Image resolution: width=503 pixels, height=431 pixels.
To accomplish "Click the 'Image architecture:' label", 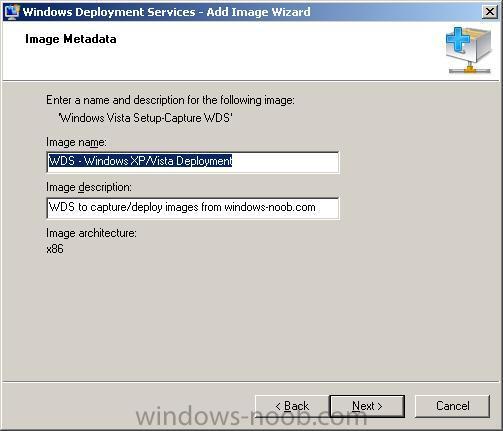I will click(91, 233).
